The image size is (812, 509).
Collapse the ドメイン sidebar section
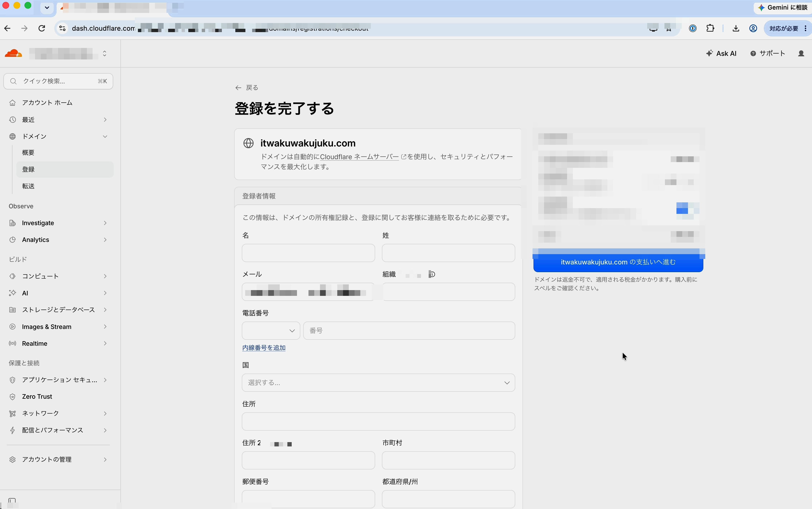coord(105,136)
